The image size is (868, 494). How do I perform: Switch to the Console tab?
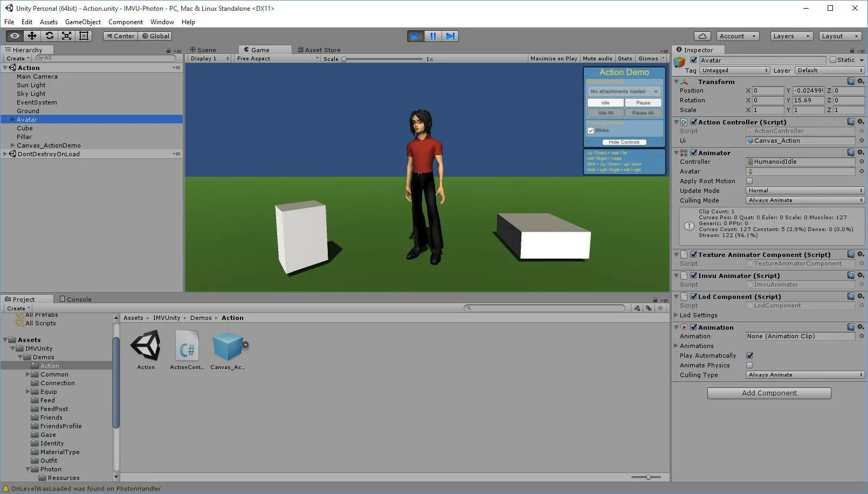pyautogui.click(x=75, y=300)
